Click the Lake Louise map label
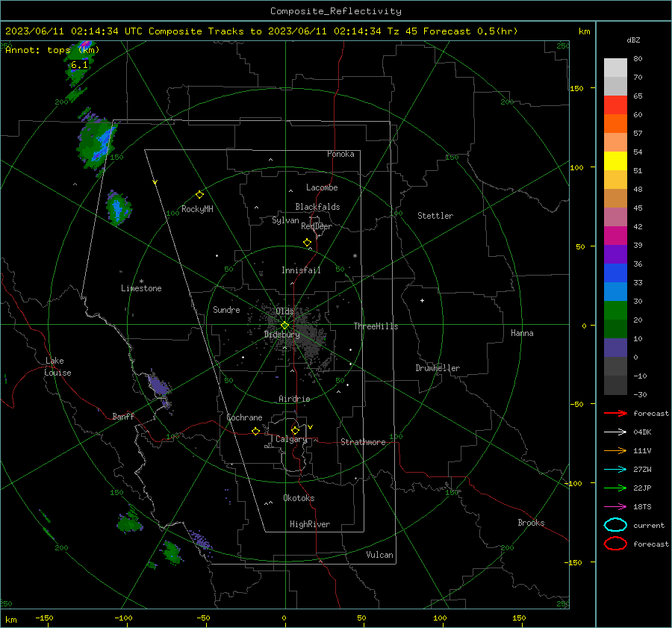672x628 pixels. pos(57,367)
